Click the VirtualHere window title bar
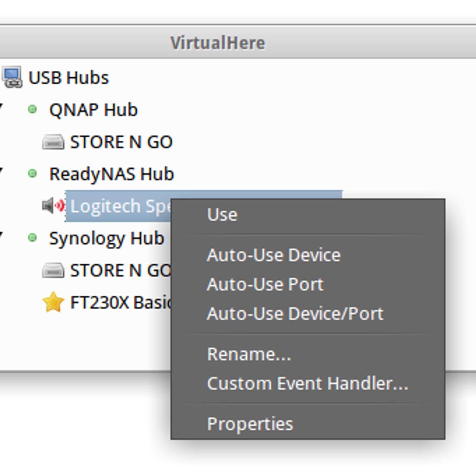 point(238,42)
